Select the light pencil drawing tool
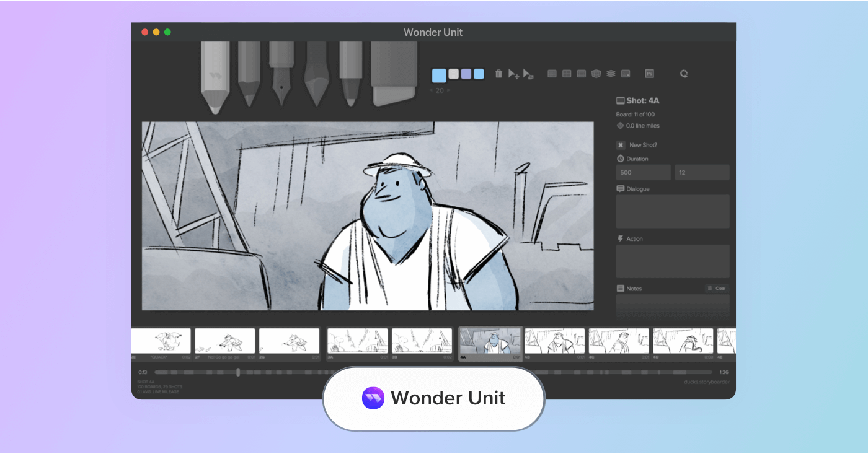The width and height of the screenshot is (868, 454). pos(215,74)
